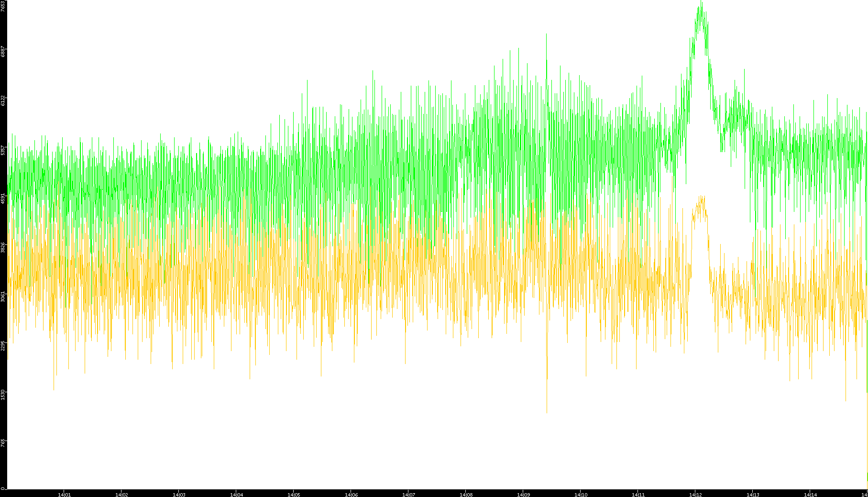Click the 14:13 time axis label
This screenshot has width=868, height=497.
pos(753,494)
